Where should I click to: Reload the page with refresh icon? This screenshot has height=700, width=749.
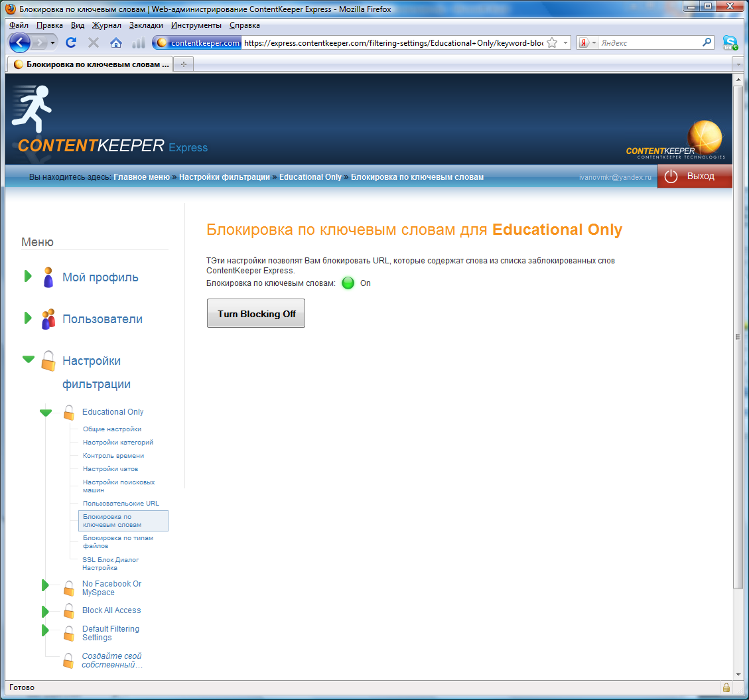tap(71, 43)
